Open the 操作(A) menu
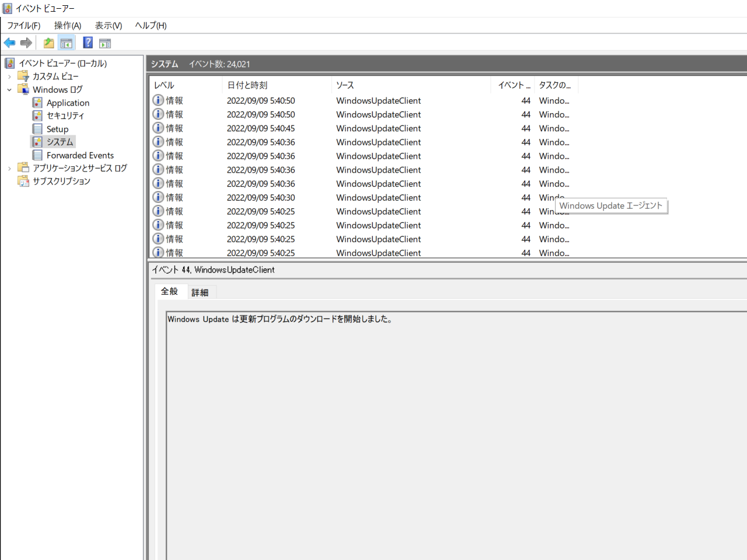 tap(68, 25)
